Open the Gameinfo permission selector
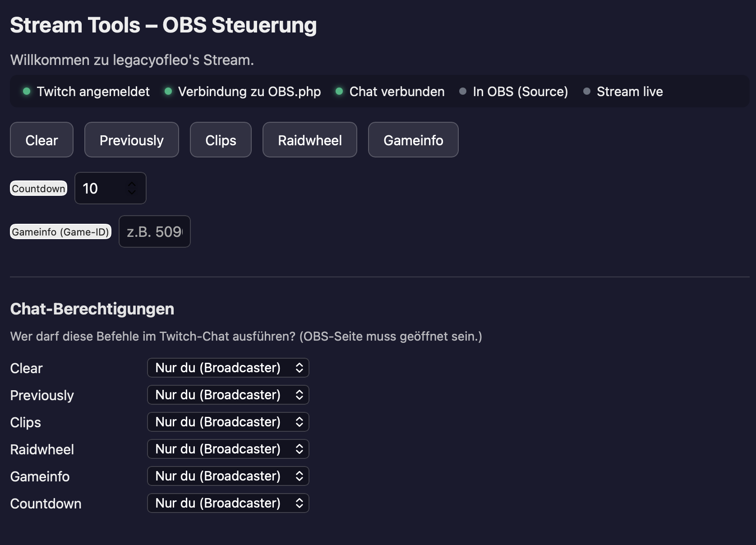 (x=228, y=476)
